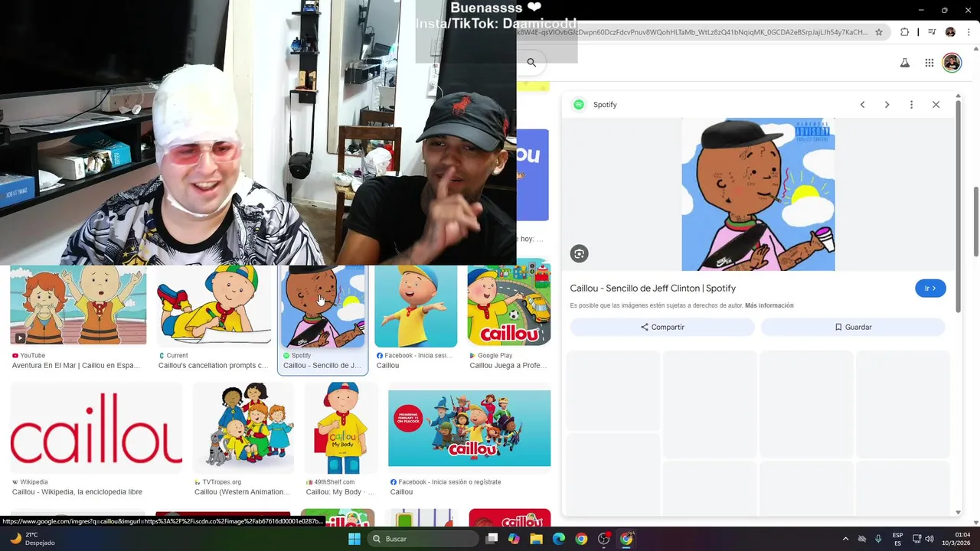980x551 pixels.
Task: Show hidden system tray icons
Action: click(x=845, y=539)
